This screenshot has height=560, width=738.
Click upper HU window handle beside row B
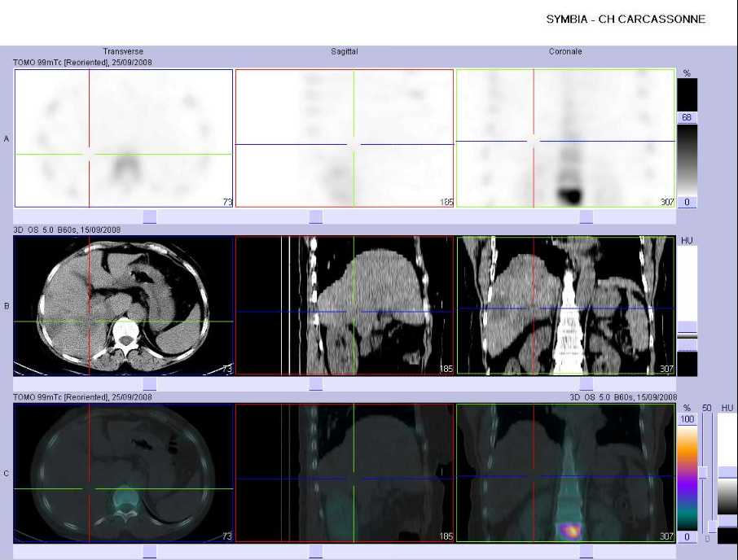point(687,326)
